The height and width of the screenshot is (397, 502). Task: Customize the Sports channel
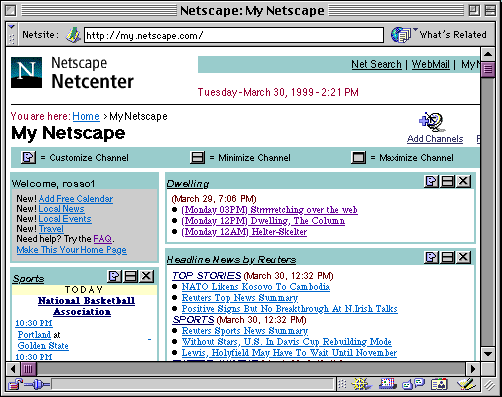(114, 276)
